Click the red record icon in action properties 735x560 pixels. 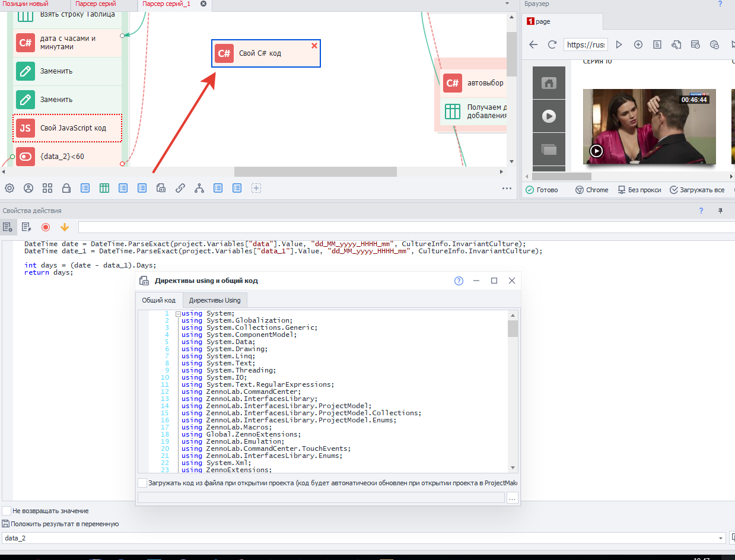coord(46,227)
